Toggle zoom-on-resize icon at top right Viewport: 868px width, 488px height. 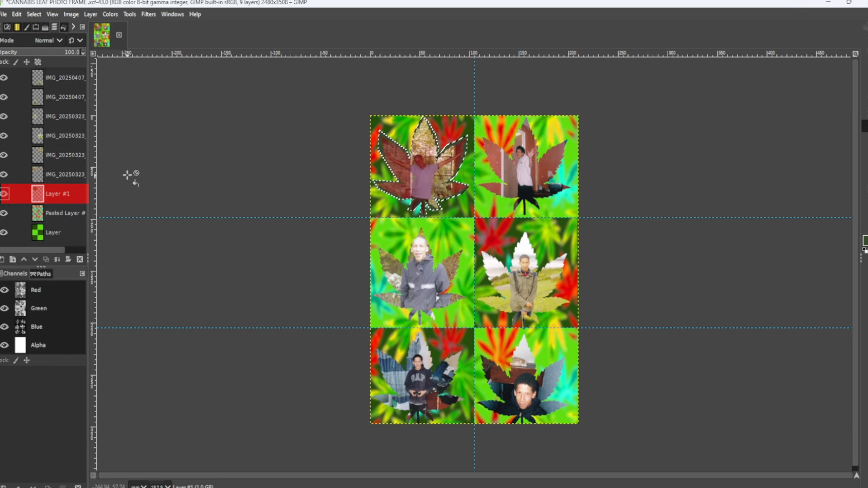pyautogui.click(x=855, y=54)
